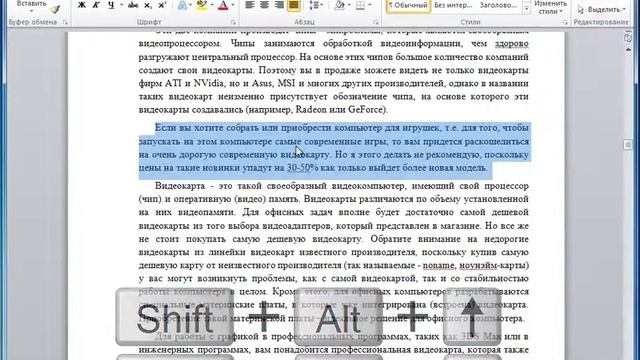Align text to the right
The height and width of the screenshot is (360, 640).
point(279,5)
